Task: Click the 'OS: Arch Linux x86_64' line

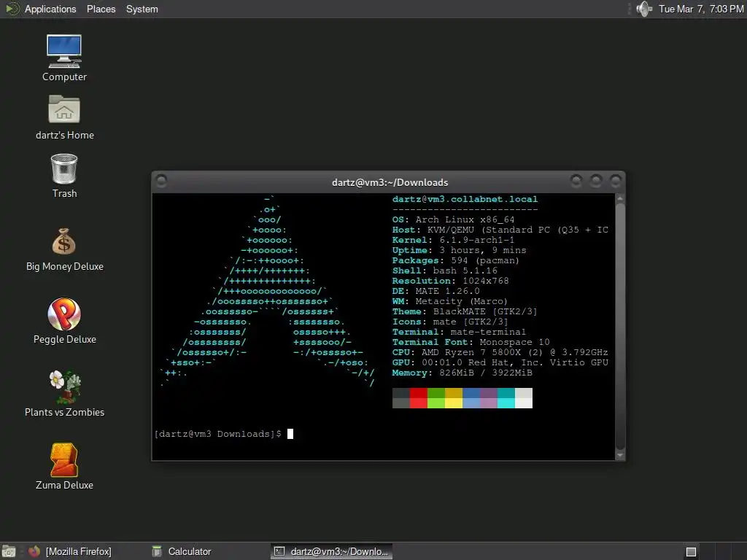Action: pyautogui.click(x=453, y=219)
